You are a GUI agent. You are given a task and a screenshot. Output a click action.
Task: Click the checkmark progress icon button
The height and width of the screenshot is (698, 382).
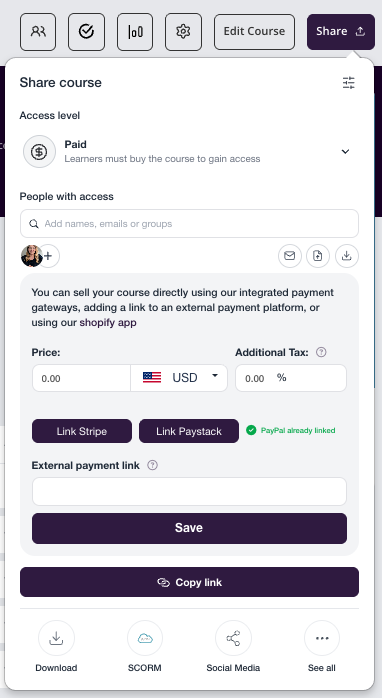[x=86, y=32]
